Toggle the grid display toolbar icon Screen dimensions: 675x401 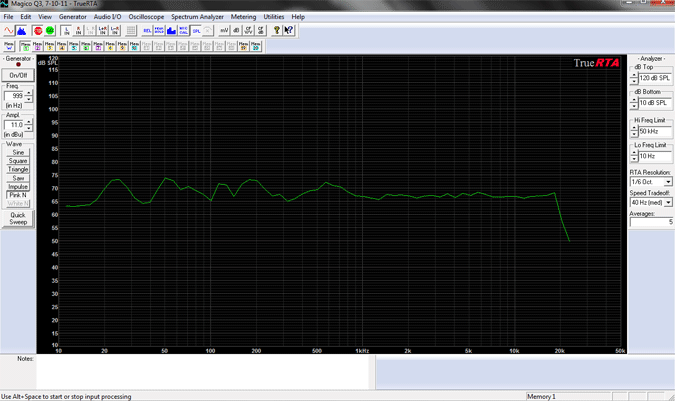[131, 31]
